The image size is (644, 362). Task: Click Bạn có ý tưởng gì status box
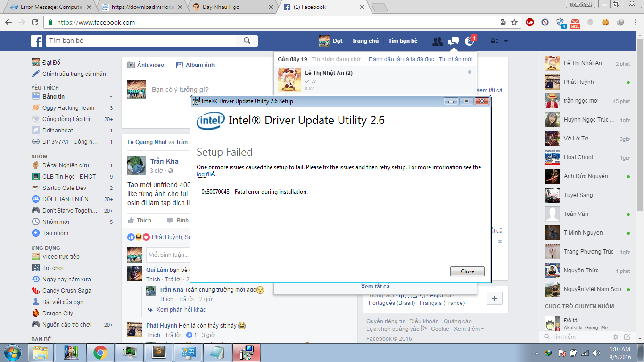(x=180, y=90)
